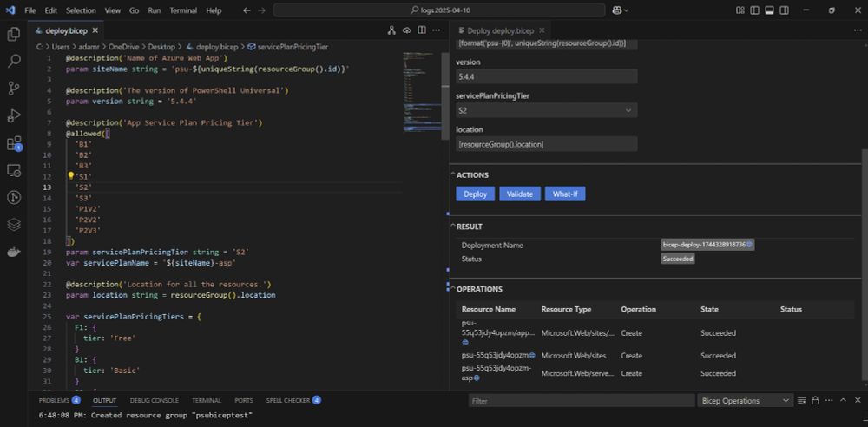Open the Bicep Operations output channel dropdown
Viewport: 868px width, 427px height.
pyautogui.click(x=746, y=400)
